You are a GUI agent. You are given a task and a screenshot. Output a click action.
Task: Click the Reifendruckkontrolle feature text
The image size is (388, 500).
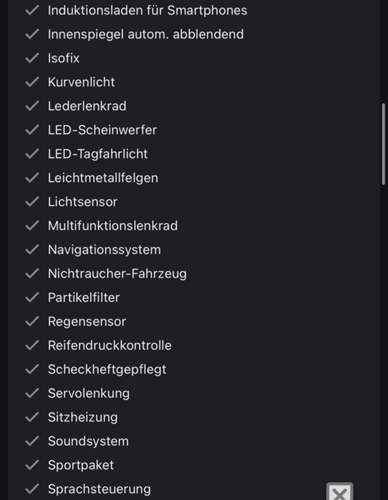click(110, 345)
